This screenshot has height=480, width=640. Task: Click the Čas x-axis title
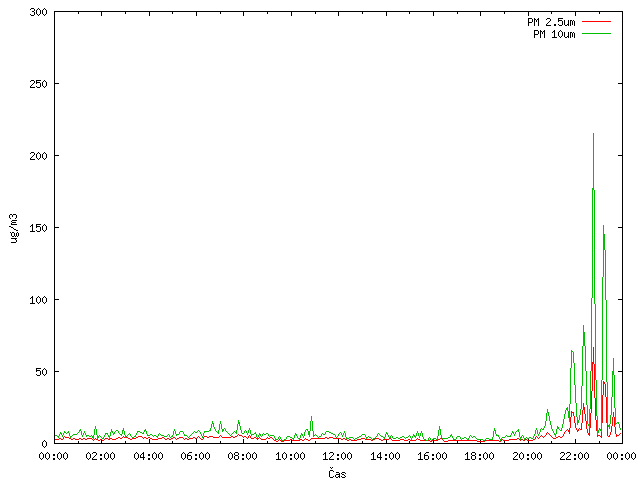[x=337, y=473]
